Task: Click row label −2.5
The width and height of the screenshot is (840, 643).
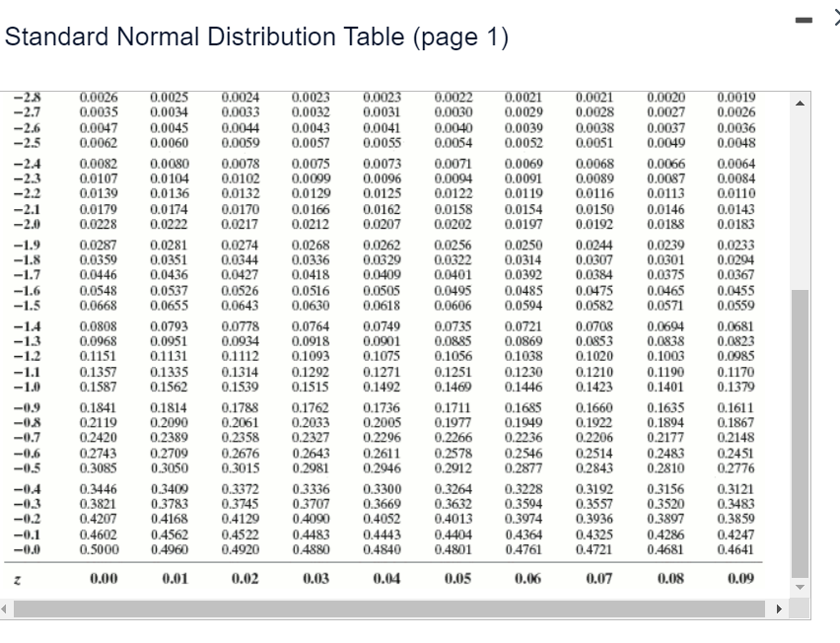Action: click(28, 143)
